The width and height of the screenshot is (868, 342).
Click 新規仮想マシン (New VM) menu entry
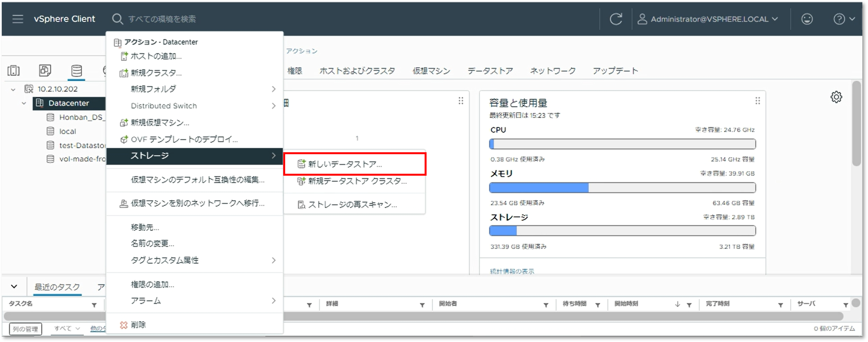coord(194,123)
